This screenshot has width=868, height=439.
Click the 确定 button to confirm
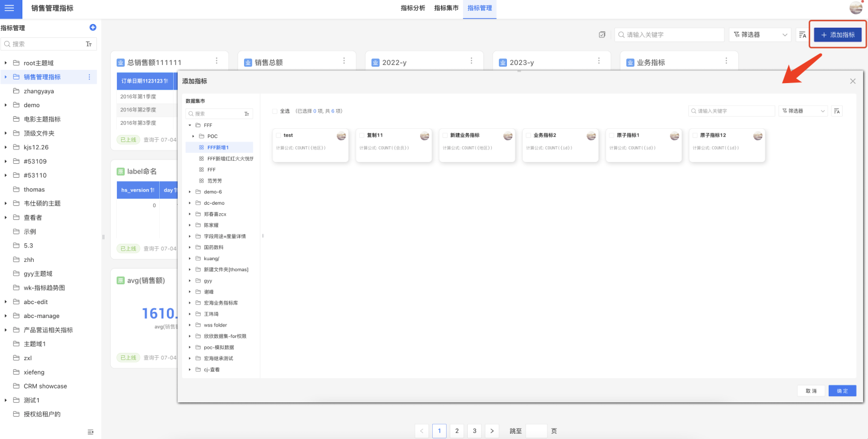(x=842, y=391)
